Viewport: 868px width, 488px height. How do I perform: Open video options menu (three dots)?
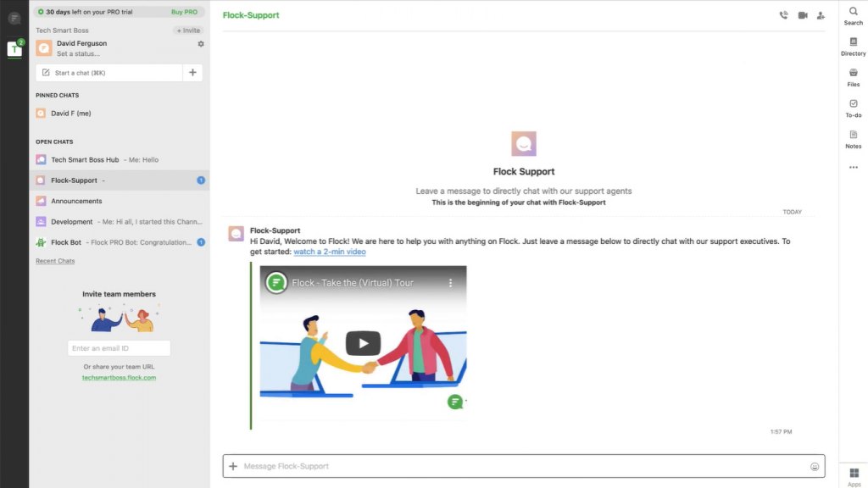tap(451, 283)
